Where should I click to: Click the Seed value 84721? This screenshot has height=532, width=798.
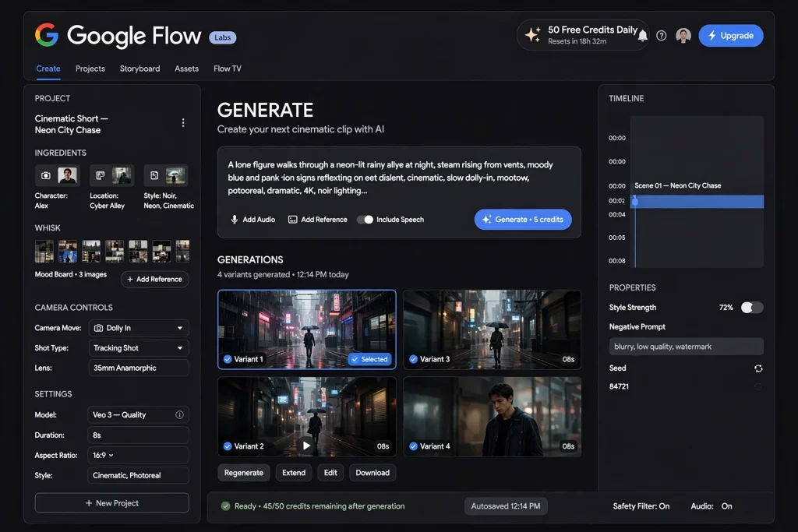[619, 386]
